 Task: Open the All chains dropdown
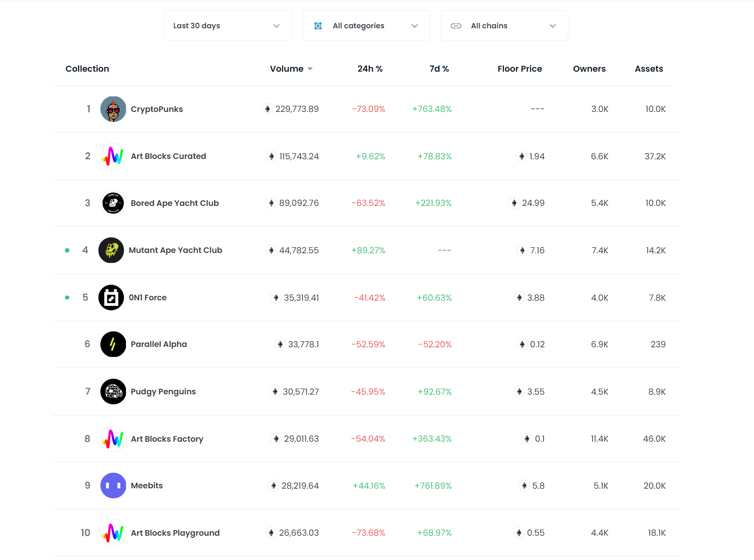505,26
